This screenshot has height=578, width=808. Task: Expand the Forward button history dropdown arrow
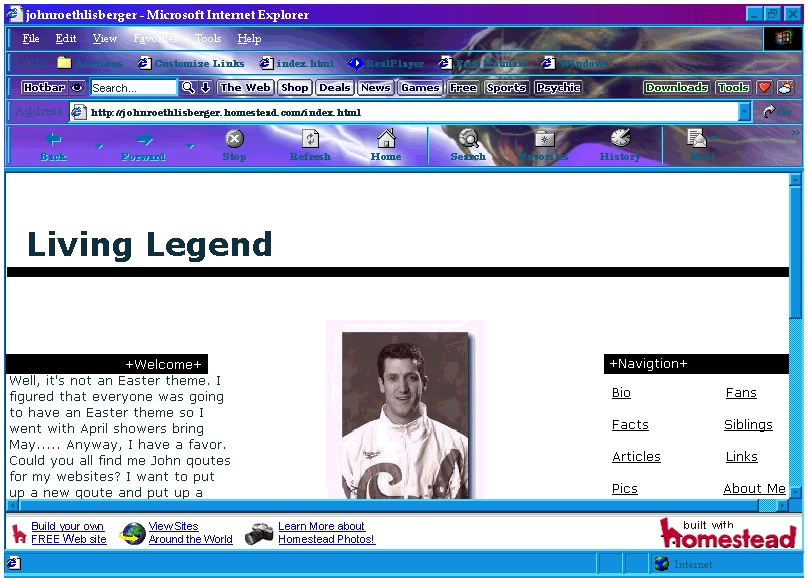(x=190, y=146)
